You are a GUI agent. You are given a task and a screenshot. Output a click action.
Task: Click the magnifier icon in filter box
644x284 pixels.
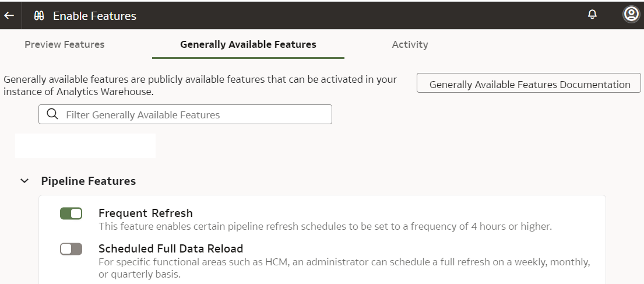click(52, 114)
